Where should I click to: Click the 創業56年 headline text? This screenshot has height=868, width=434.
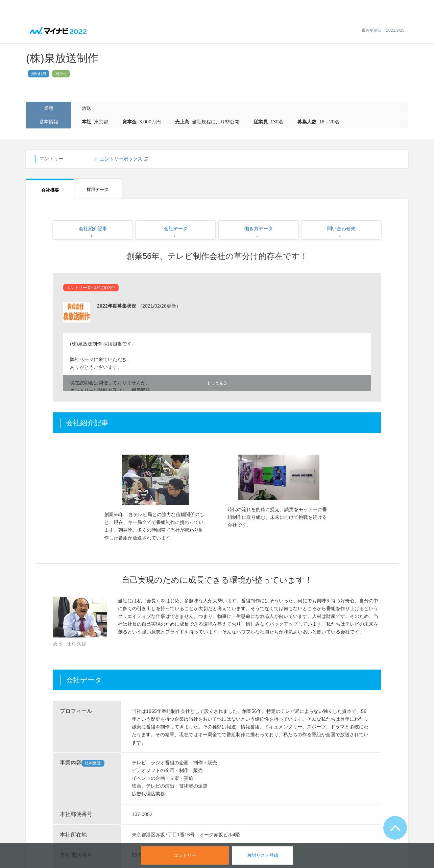[x=217, y=256]
